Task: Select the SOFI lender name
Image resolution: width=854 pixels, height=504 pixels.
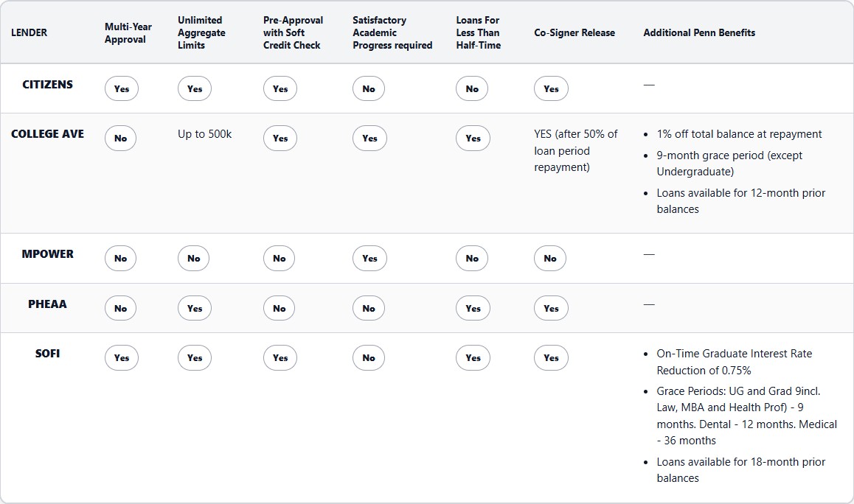Action: pos(48,354)
